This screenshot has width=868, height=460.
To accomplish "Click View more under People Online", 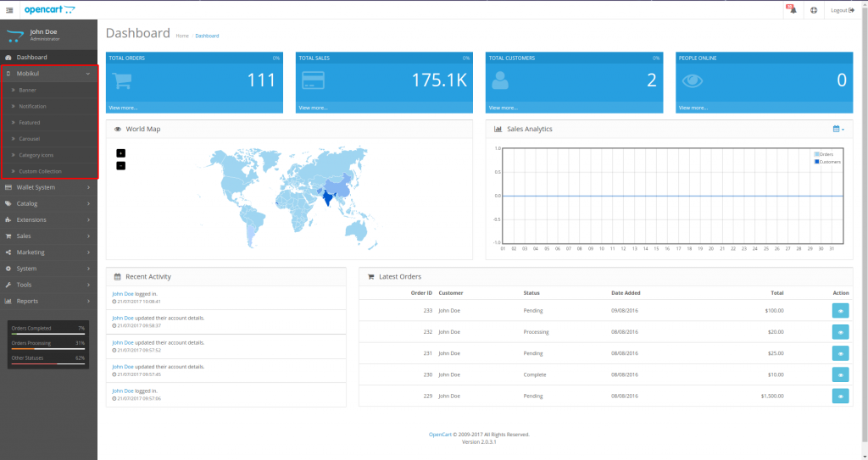I will pyautogui.click(x=693, y=108).
